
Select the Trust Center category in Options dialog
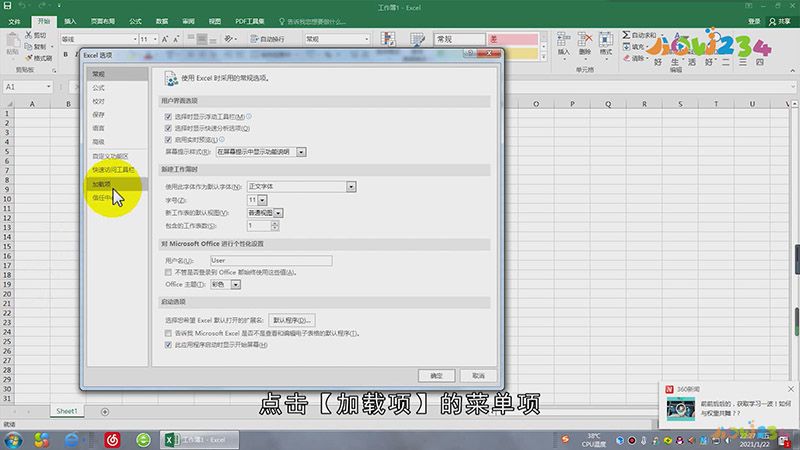(117, 197)
